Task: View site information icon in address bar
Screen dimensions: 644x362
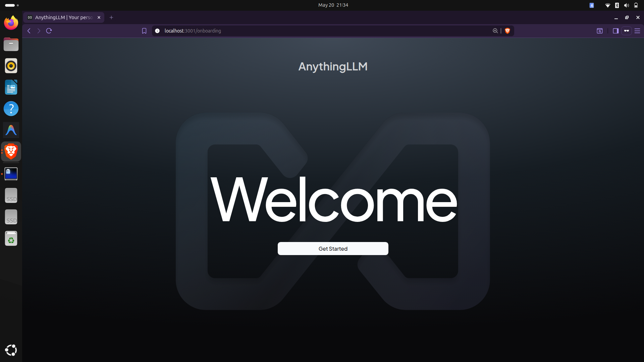Action: click(157, 31)
